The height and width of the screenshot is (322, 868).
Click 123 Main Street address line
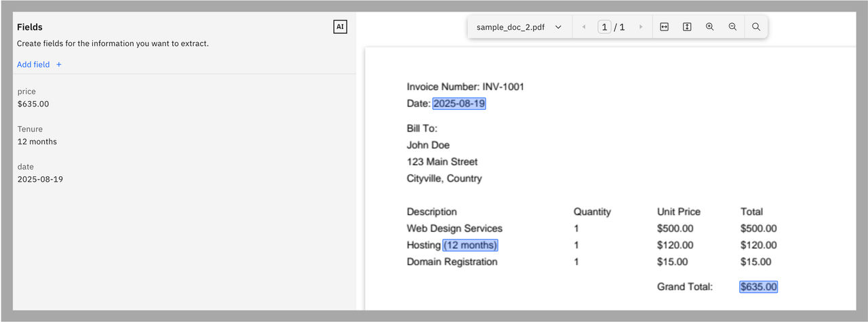pyautogui.click(x=442, y=161)
